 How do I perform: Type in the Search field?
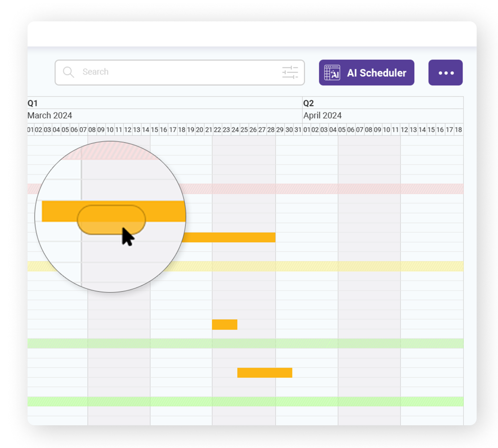(x=179, y=72)
